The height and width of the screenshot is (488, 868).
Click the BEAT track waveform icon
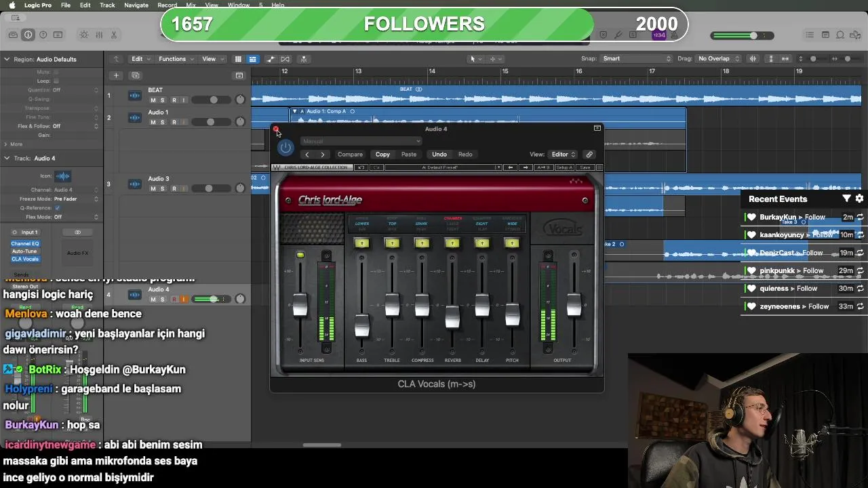tap(135, 95)
